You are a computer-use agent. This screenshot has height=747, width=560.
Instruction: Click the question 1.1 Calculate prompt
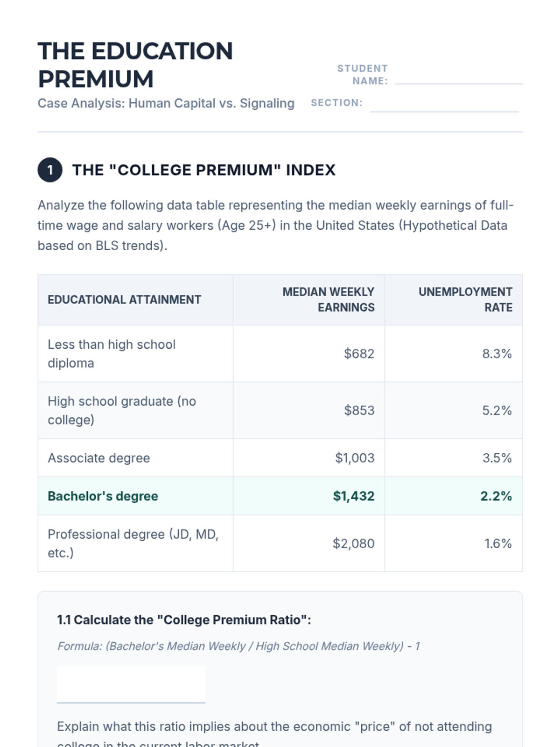point(184,620)
